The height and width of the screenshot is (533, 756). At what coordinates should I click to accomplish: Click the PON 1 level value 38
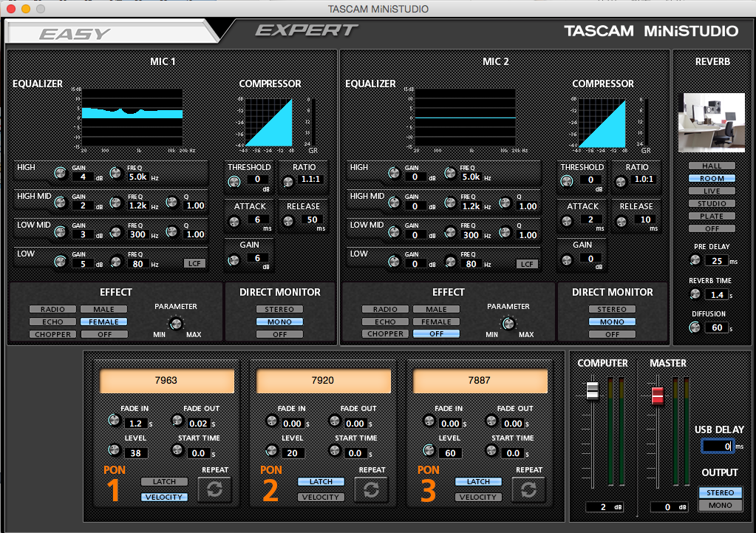(x=135, y=453)
